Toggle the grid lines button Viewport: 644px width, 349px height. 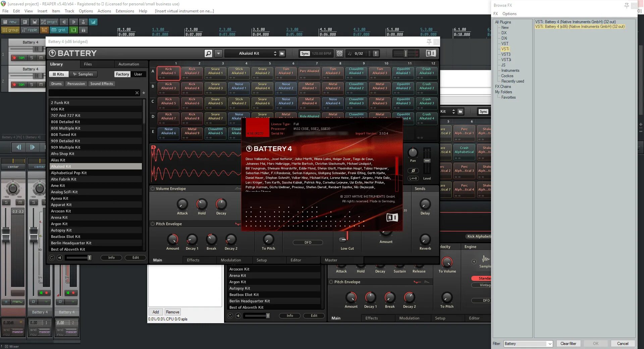tap(59, 30)
